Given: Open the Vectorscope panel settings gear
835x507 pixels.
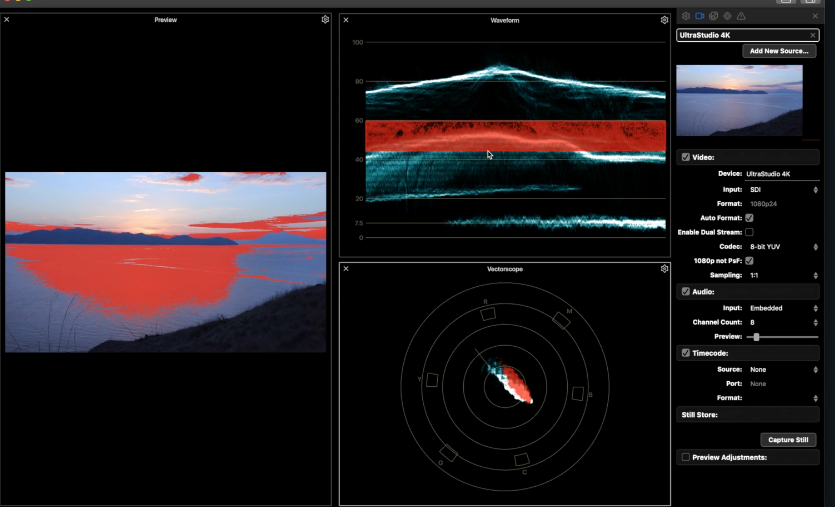Looking at the screenshot, I should click(x=665, y=269).
